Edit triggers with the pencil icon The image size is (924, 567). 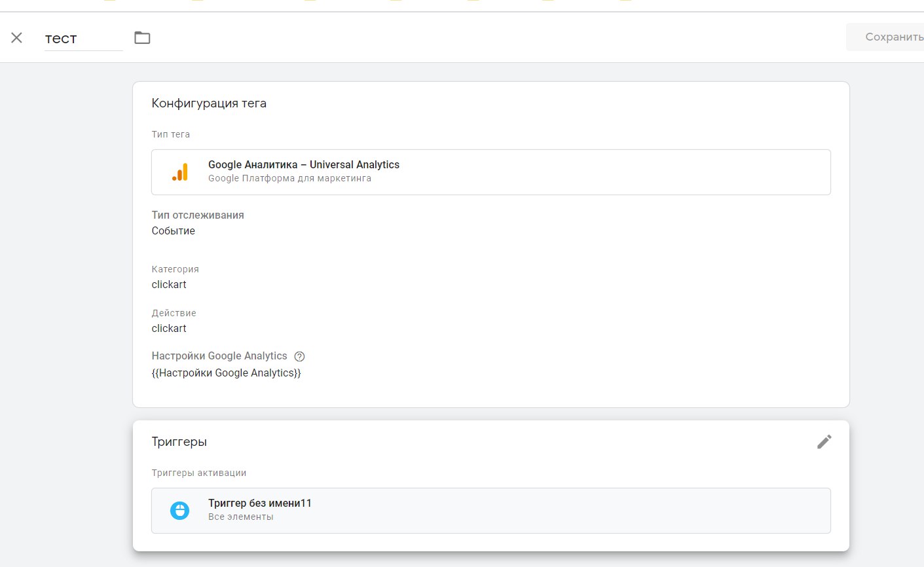(x=824, y=442)
